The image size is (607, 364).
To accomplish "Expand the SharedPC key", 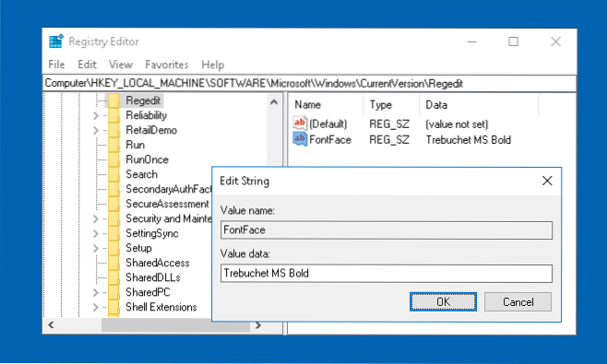I will (96, 292).
